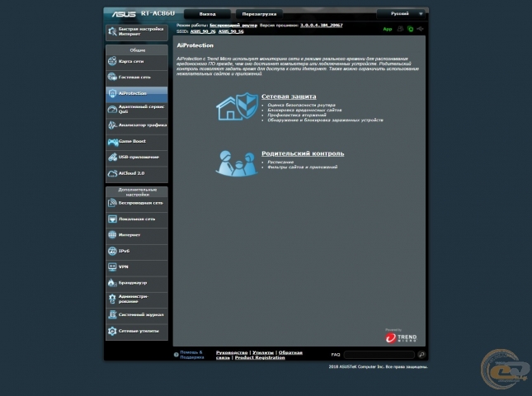Select Брандмауэр menu item
The image size is (532, 396).
137,283
